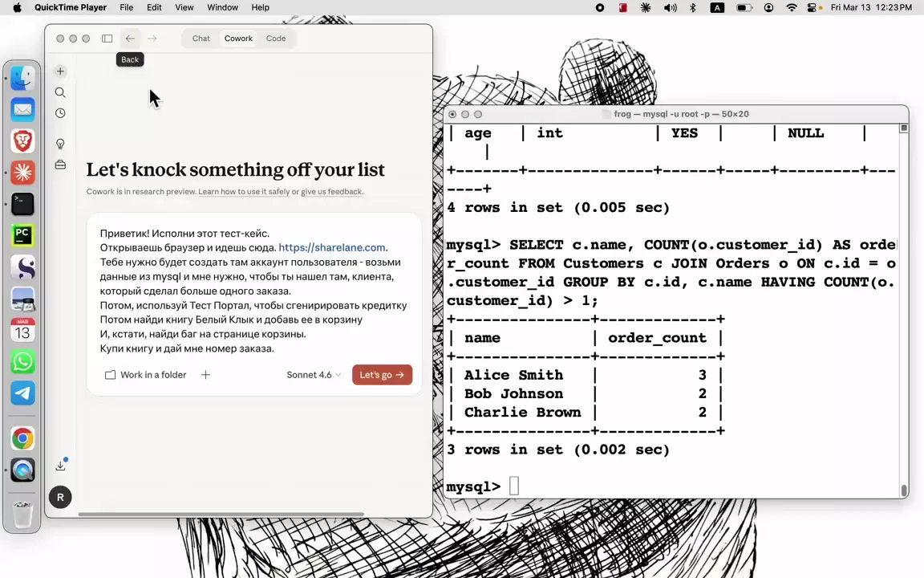Open the user profile avatar R
Viewport: 924px width, 578px height.
pyautogui.click(x=60, y=497)
